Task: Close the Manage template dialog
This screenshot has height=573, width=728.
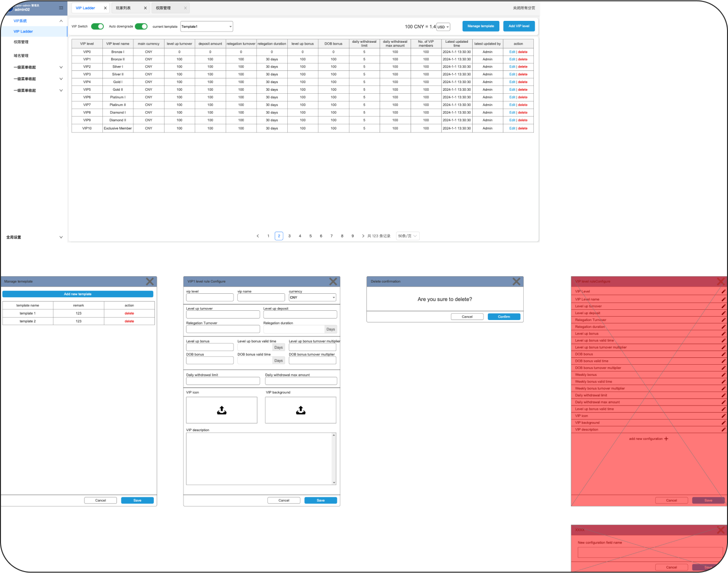Action: (150, 282)
